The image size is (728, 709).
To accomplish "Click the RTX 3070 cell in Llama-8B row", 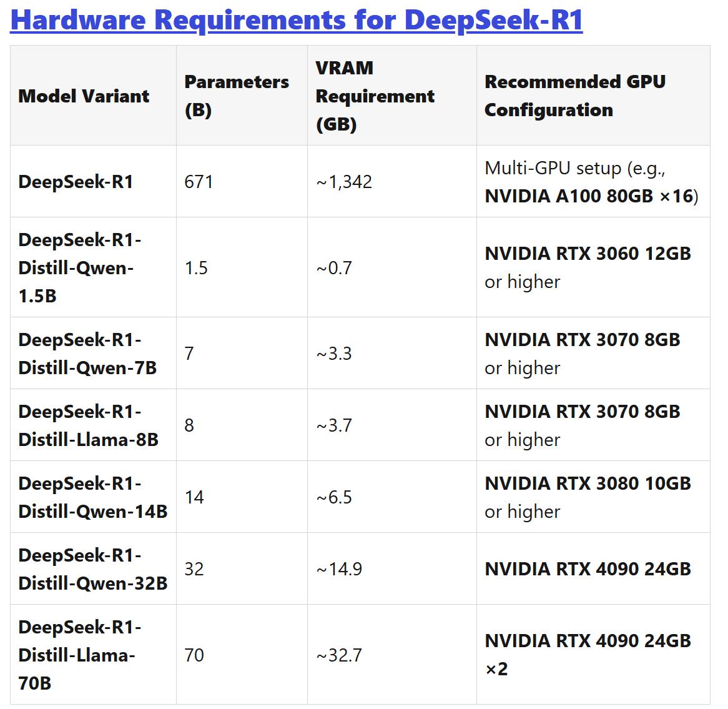I will pyautogui.click(x=593, y=425).
